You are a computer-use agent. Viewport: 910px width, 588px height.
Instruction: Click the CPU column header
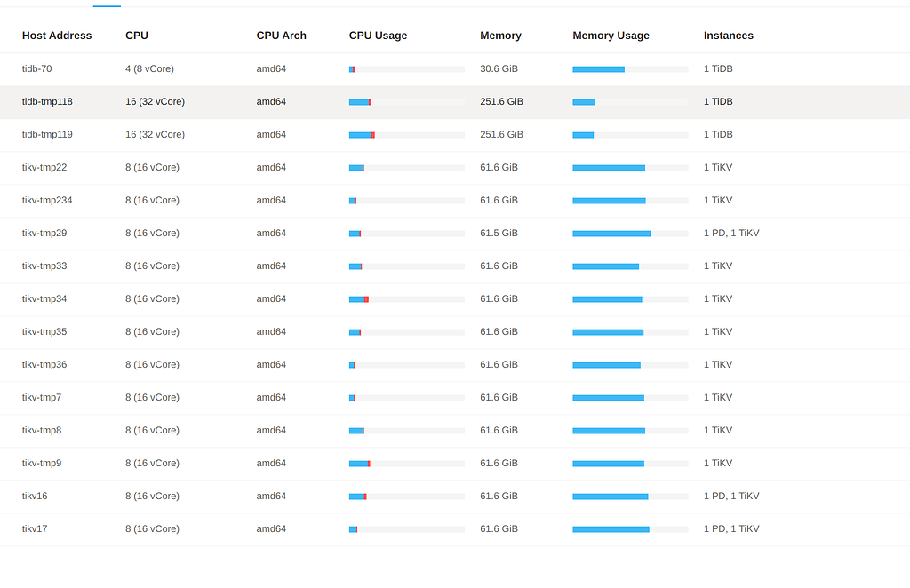tap(137, 36)
